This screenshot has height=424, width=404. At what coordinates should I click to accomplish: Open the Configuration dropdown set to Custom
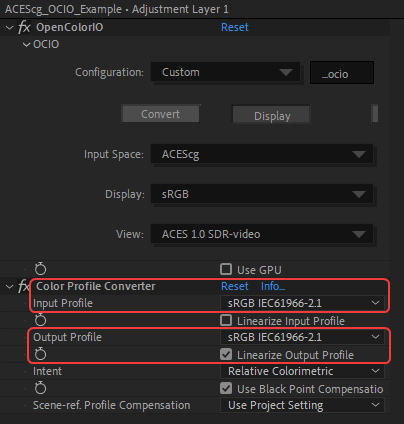point(226,72)
